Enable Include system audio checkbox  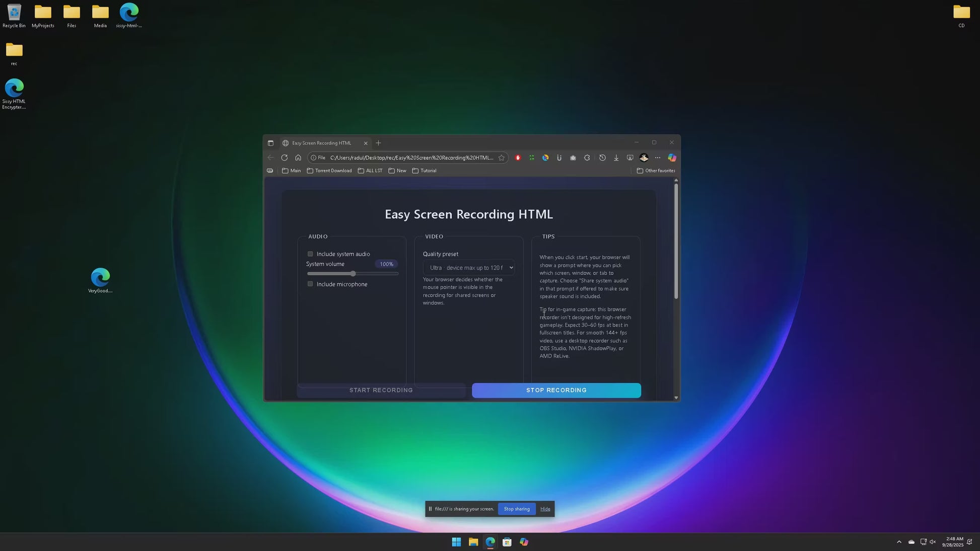coord(310,254)
